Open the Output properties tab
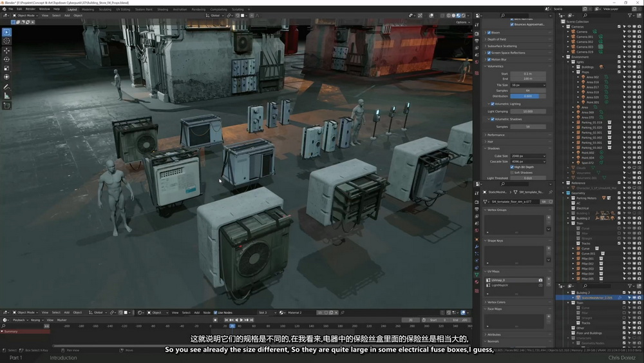The height and width of the screenshot is (363, 644). click(477, 41)
